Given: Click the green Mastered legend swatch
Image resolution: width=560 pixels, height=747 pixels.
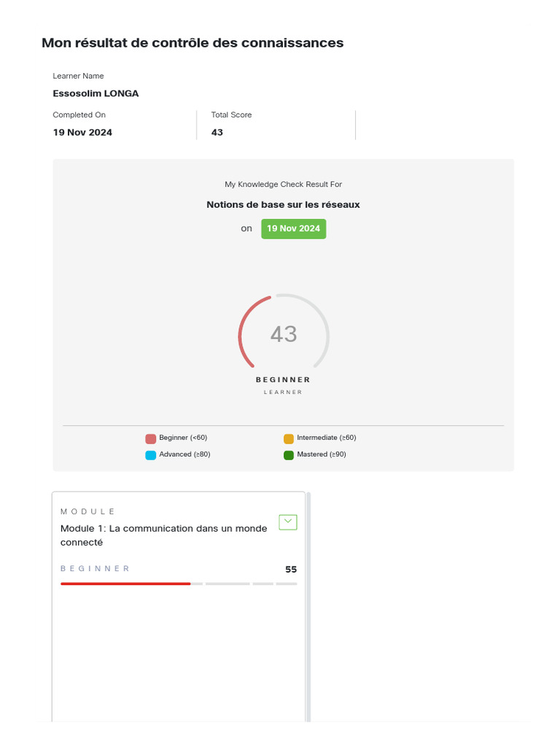Looking at the screenshot, I should click(289, 455).
